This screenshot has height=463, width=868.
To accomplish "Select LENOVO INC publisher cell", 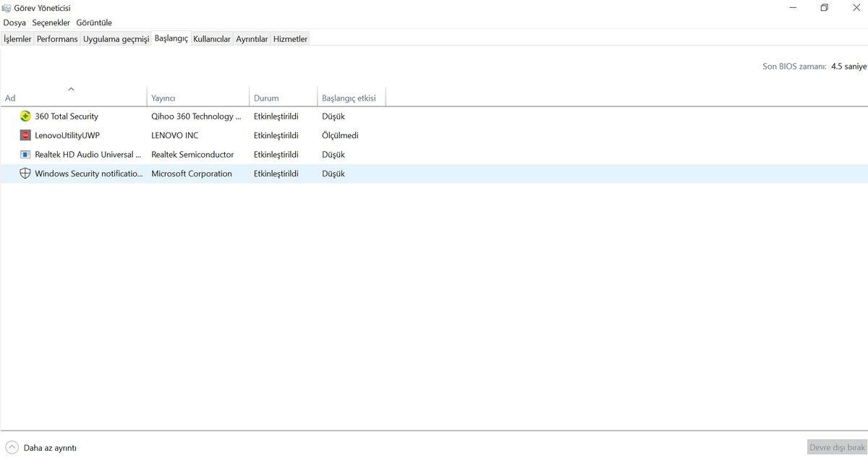I will click(175, 135).
